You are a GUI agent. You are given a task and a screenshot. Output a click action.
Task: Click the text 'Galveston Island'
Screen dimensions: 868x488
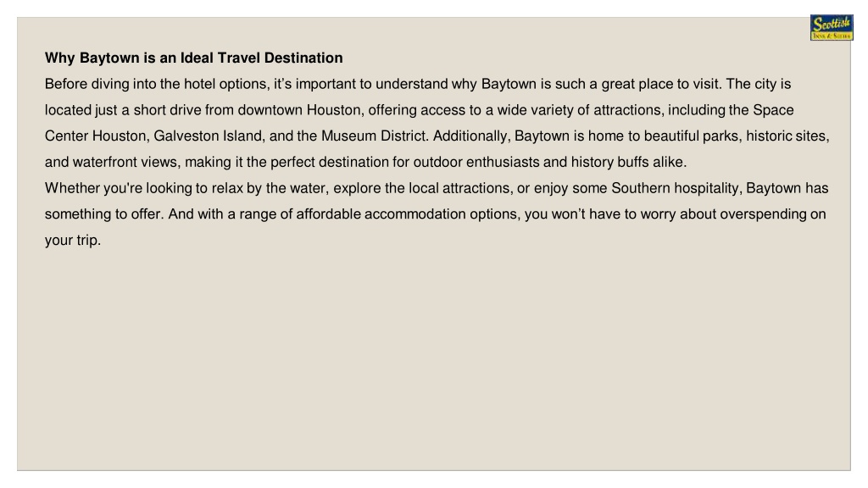click(208, 136)
